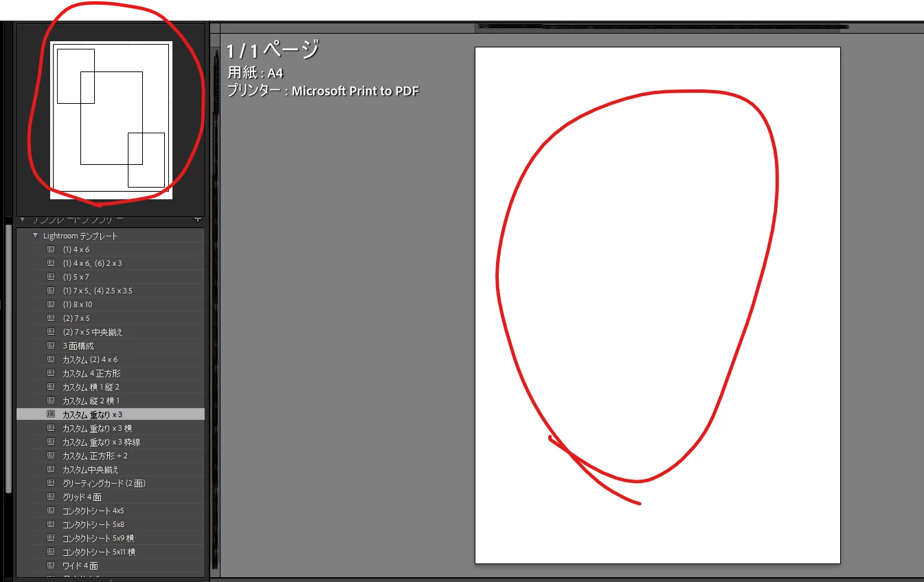Image resolution: width=924 pixels, height=582 pixels.
Task: Click the icon beside (1) 4 x 6, (6) 2 x 3
Action: 51,263
